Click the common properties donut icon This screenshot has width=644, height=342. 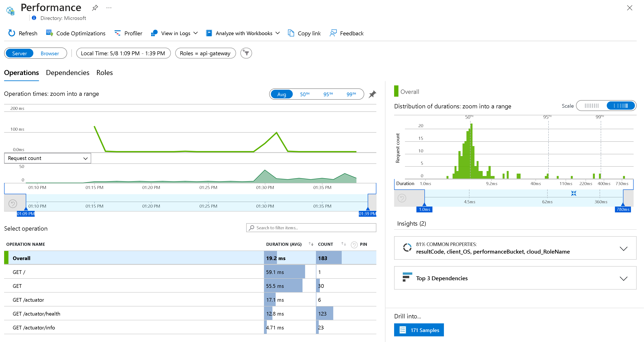407,248
